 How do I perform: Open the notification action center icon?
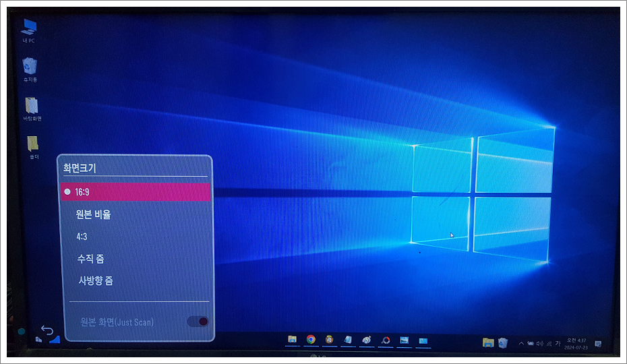(x=598, y=344)
